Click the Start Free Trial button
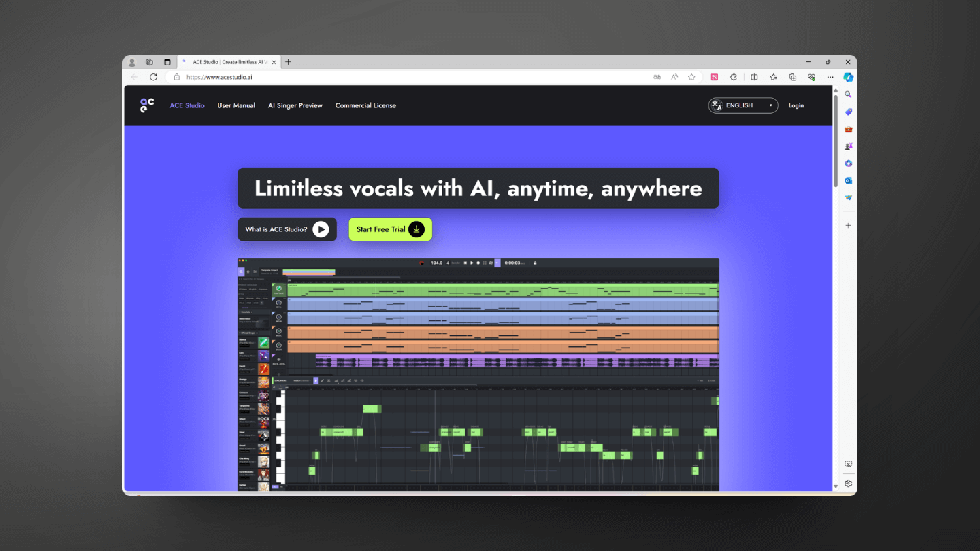980x551 pixels. click(x=391, y=229)
